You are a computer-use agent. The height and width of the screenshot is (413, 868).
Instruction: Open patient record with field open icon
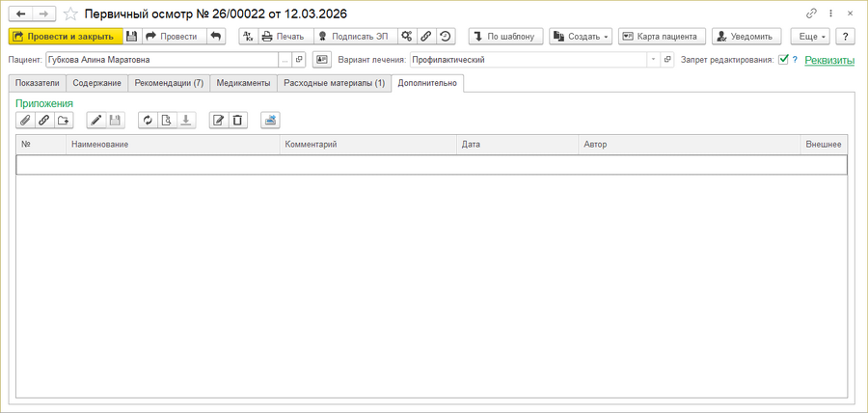(299, 60)
